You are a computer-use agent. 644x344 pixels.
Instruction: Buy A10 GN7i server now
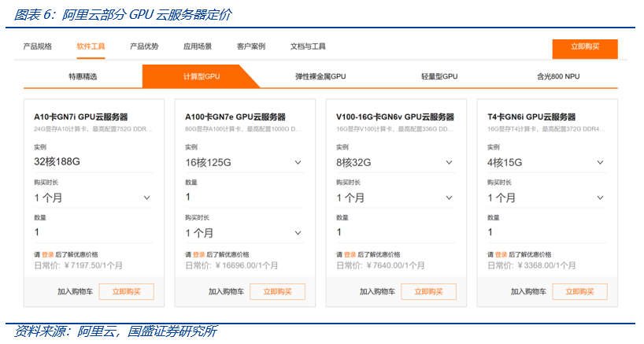click(127, 291)
